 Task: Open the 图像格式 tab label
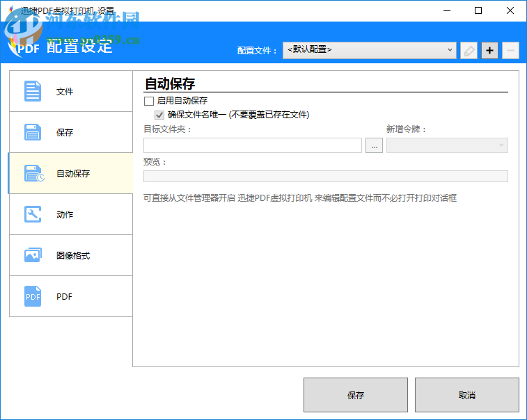click(73, 255)
